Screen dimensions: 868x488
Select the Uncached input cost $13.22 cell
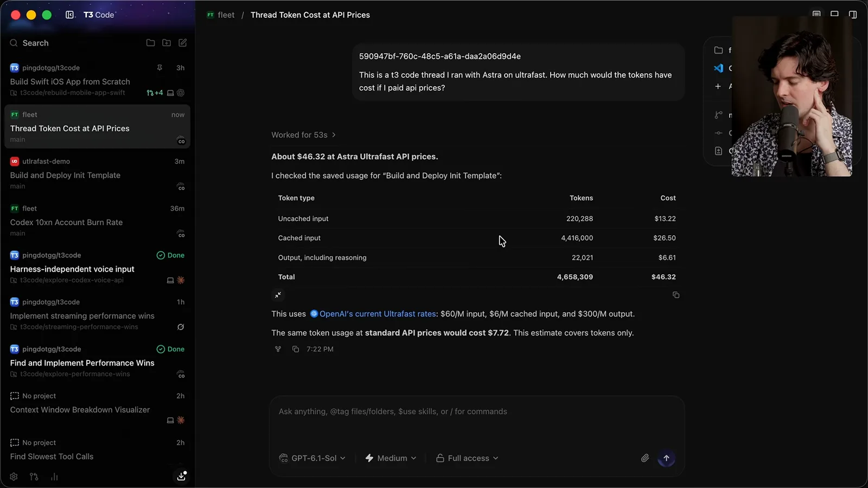click(665, 219)
